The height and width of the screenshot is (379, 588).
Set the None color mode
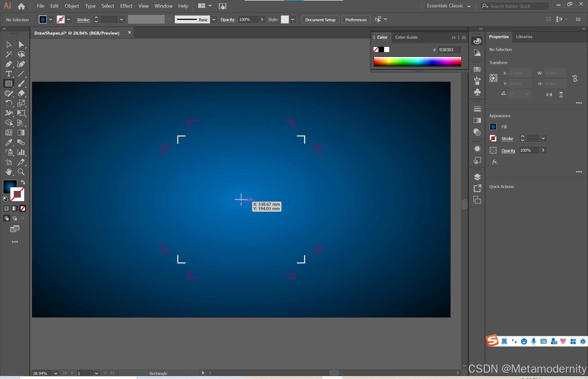click(23, 208)
